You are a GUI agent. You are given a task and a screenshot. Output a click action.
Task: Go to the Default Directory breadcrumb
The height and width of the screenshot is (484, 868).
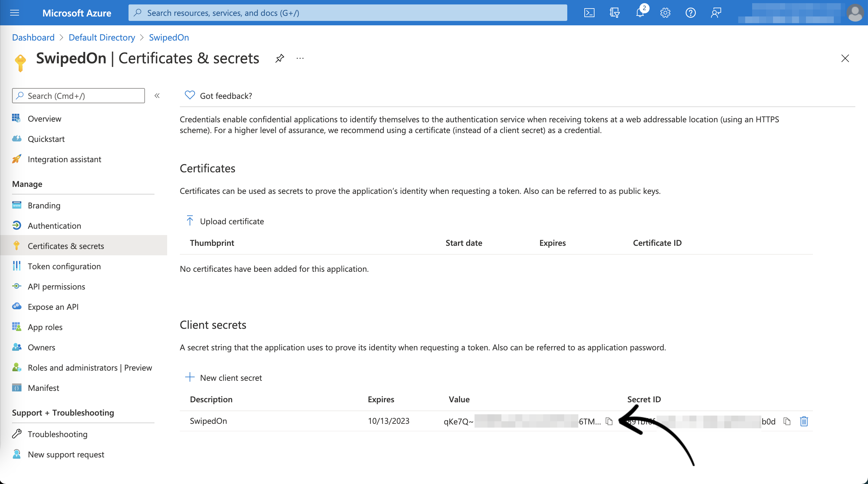click(102, 37)
